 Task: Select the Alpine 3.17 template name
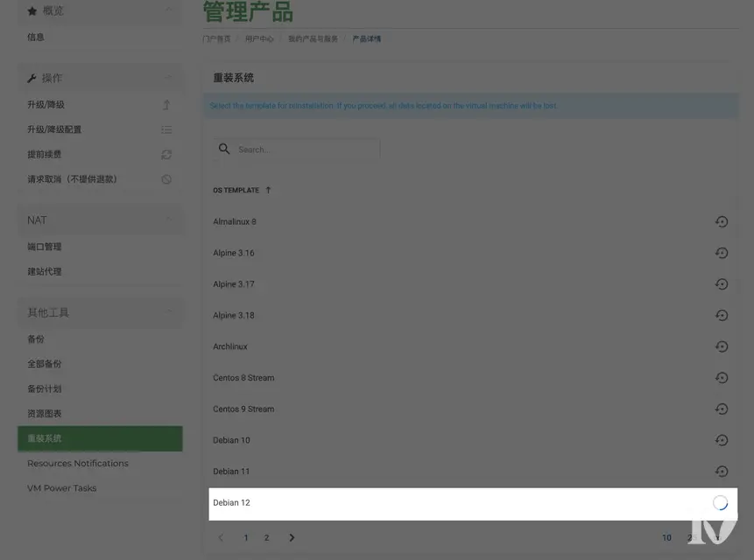click(x=234, y=284)
